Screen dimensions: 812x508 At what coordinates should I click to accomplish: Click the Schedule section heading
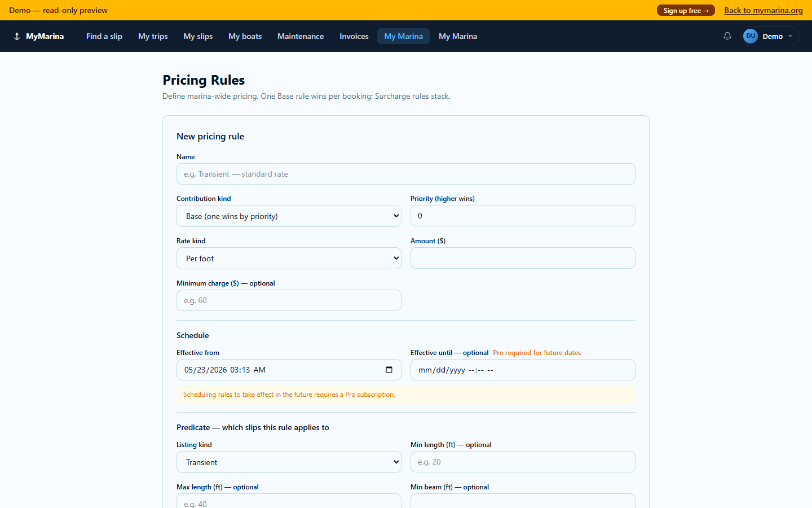point(193,335)
